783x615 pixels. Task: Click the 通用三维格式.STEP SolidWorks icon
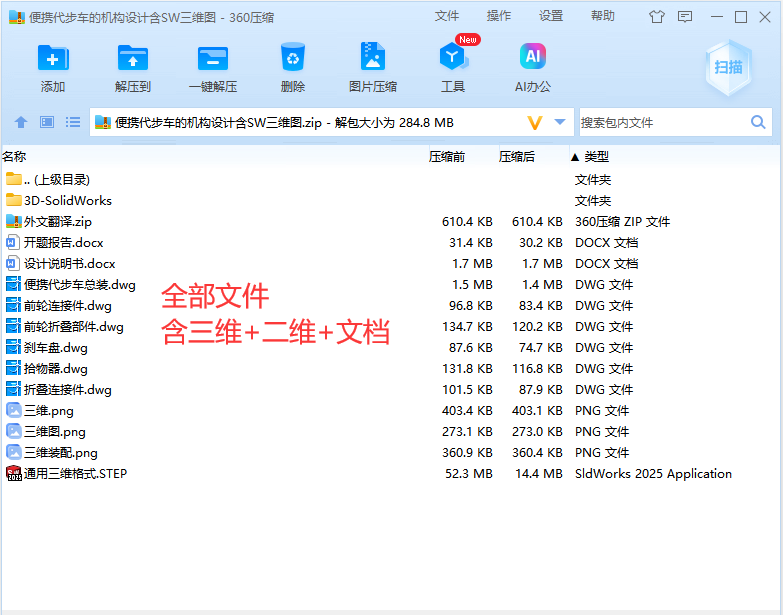(13, 473)
